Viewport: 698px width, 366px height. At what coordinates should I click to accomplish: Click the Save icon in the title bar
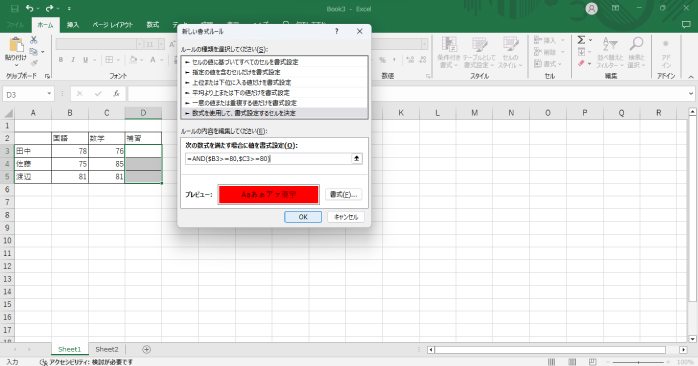click(x=15, y=8)
